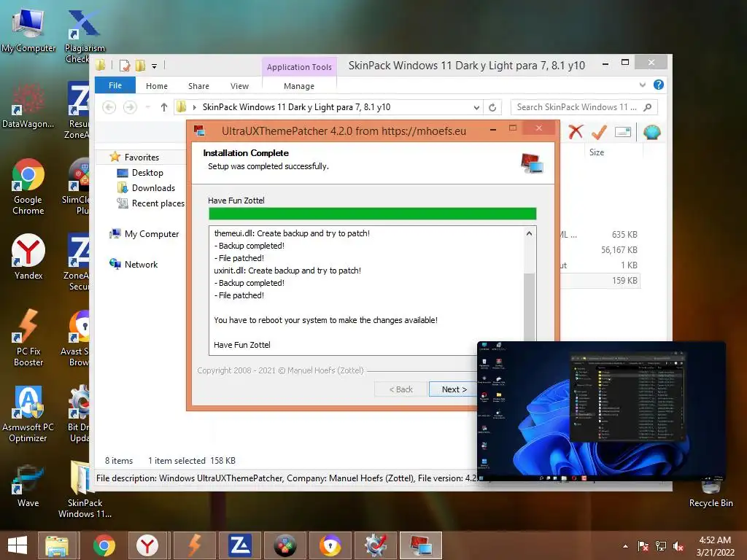The image size is (747, 560).
Task: Click Application Tools contextual tab
Action: click(x=299, y=67)
